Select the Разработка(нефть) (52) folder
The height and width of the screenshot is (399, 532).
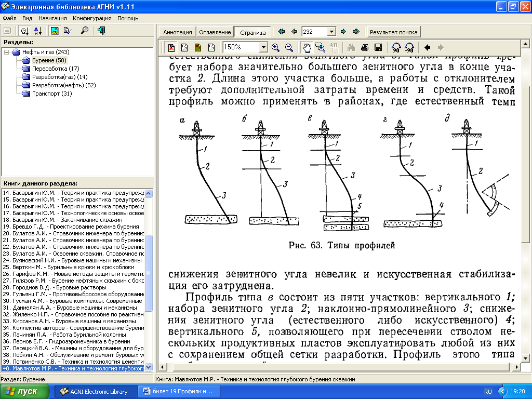point(64,85)
